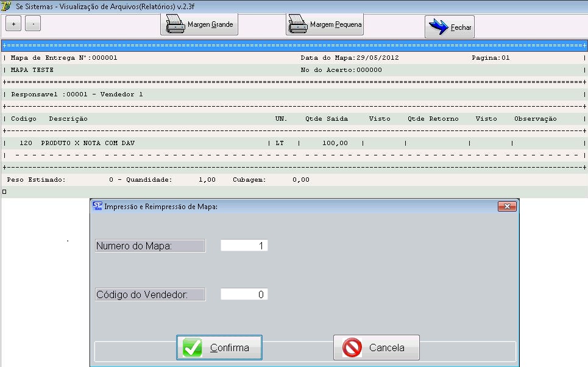588x367 pixels.
Task: Focus the Código do Vendedor input field
Action: click(244, 294)
